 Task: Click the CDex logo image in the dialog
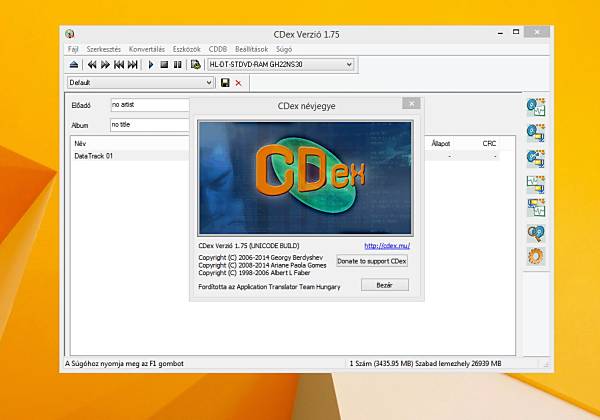pos(305,178)
